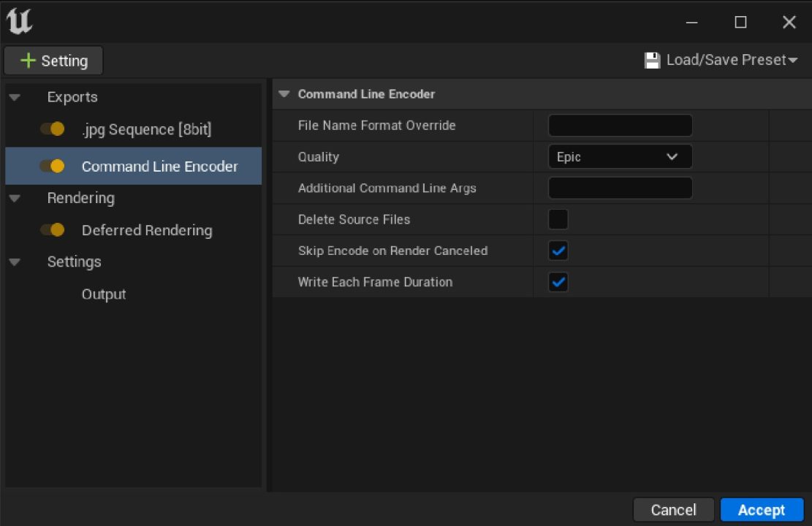Open the Quality dropdown showing Epic
This screenshot has width=812, height=526.
pos(619,156)
